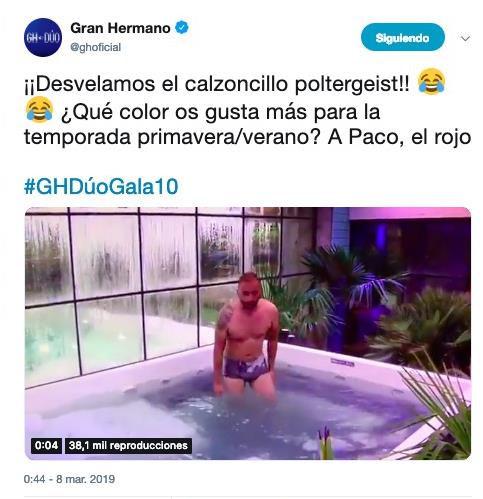Play the embedded pool video
The image size is (483, 499).
pos(248,333)
